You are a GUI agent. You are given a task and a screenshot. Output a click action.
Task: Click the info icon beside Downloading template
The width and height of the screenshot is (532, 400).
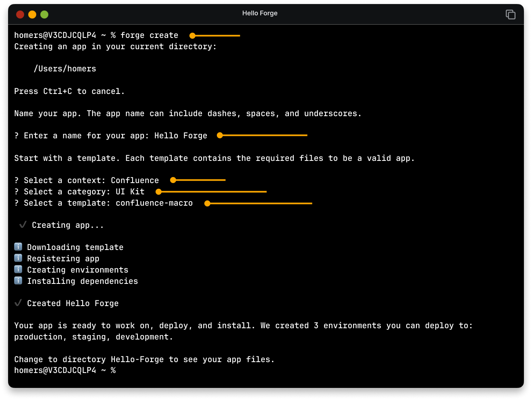(x=18, y=246)
